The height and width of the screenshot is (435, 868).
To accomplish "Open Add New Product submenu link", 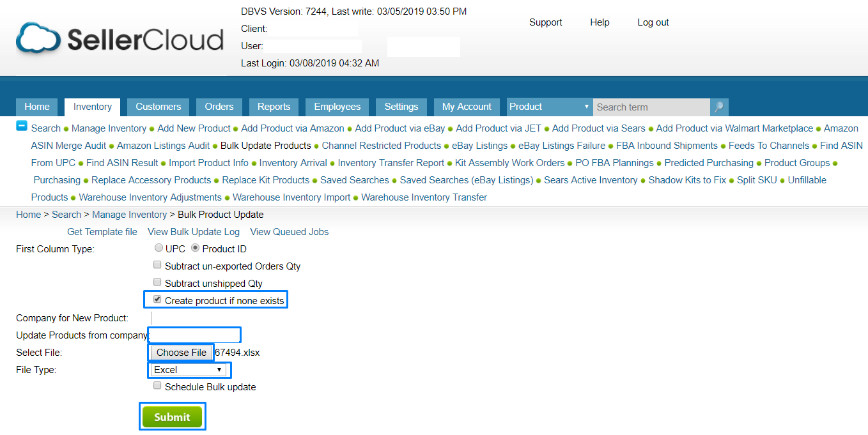I will point(194,128).
